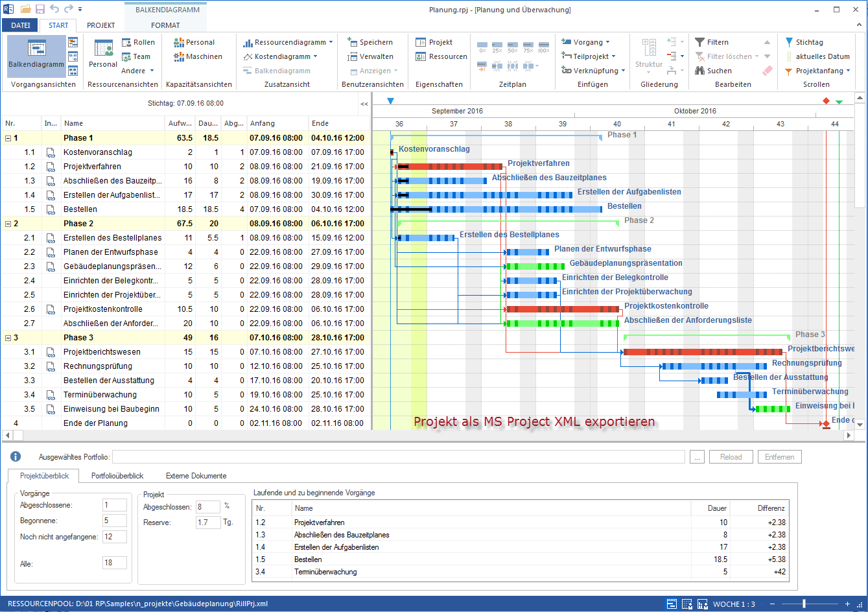Click the Ausgewähltes Portfolio input field
Image resolution: width=868 pixels, height=612 pixels.
click(x=399, y=457)
